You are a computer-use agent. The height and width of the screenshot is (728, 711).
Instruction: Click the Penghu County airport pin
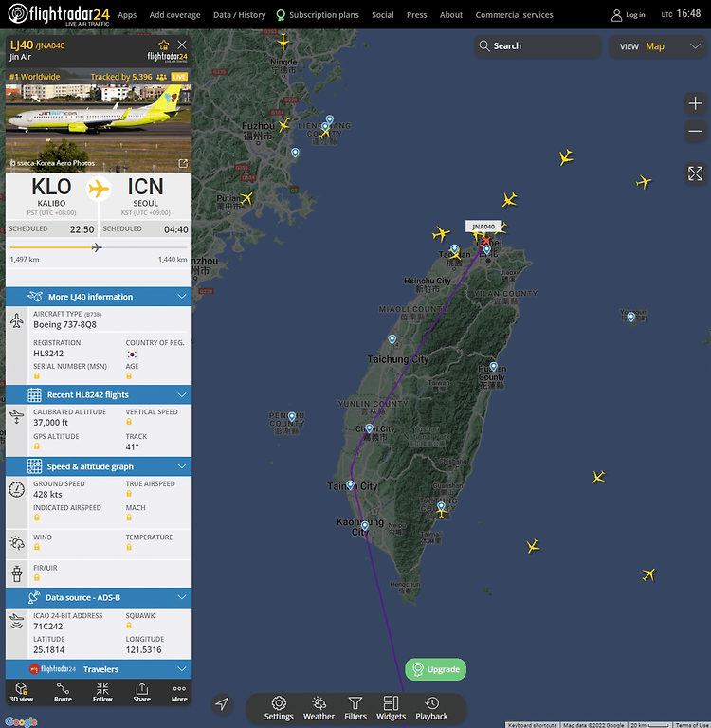pyautogui.click(x=292, y=416)
